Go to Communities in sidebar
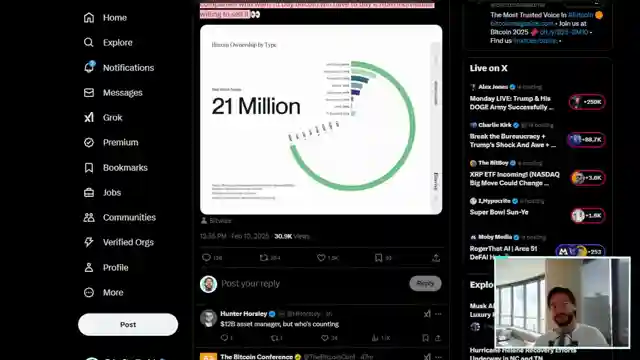Viewport: 640px width, 360px height. point(120,218)
